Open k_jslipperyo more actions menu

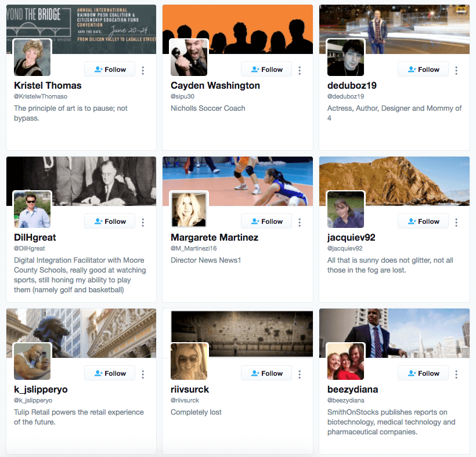143,374
